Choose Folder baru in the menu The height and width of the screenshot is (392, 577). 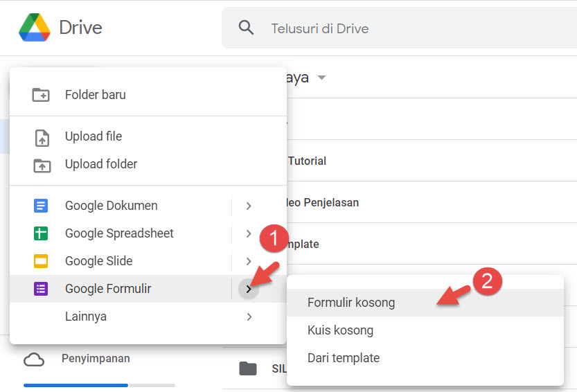pyautogui.click(x=96, y=95)
